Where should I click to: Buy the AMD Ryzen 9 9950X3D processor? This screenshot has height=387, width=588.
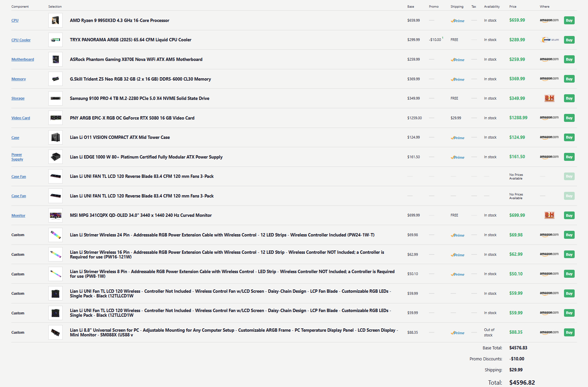(x=569, y=20)
